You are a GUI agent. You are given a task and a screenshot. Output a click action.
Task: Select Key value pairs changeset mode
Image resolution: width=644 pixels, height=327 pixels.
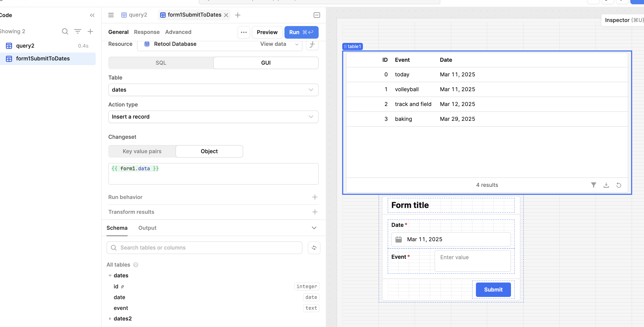[x=142, y=151]
